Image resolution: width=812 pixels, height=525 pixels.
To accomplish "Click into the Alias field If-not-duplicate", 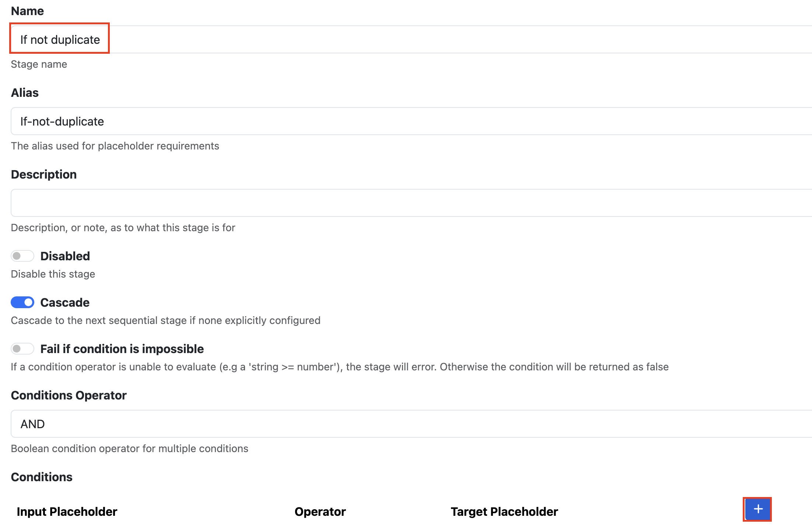I will pos(412,121).
